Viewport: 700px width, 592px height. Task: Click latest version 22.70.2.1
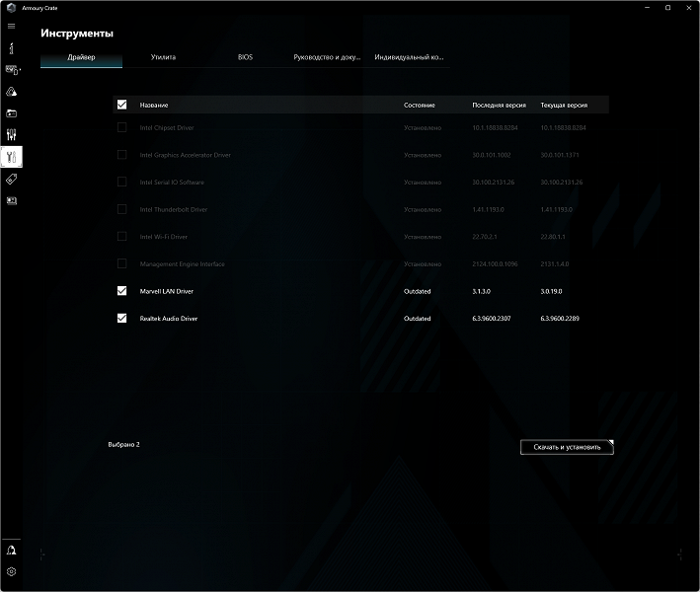tap(485, 237)
